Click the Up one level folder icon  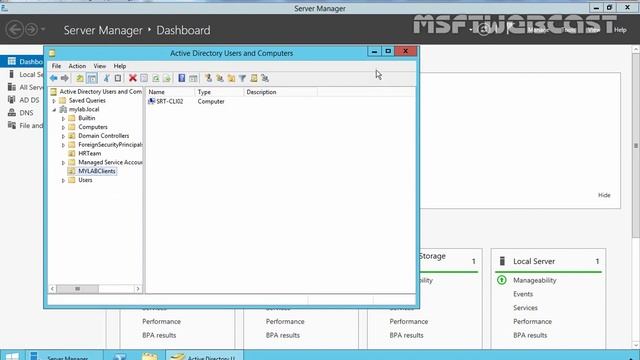[80, 78]
